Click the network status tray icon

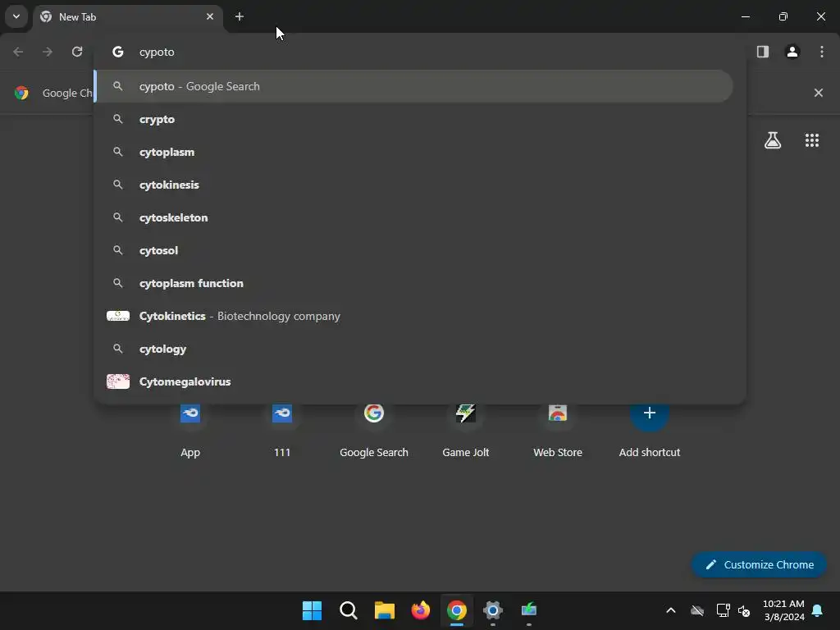724,610
